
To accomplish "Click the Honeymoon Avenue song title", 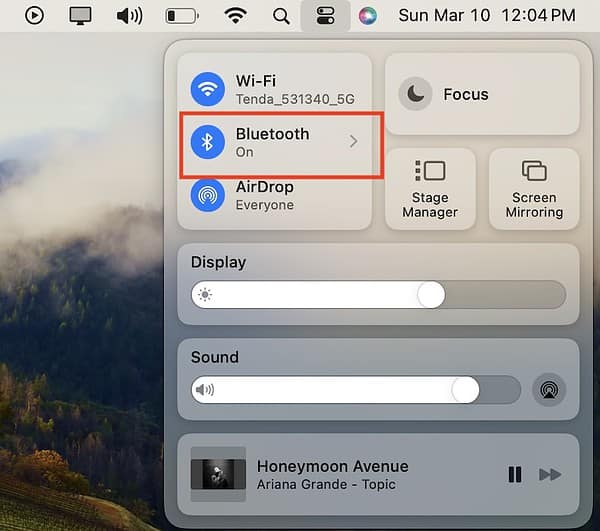I will 333,466.
